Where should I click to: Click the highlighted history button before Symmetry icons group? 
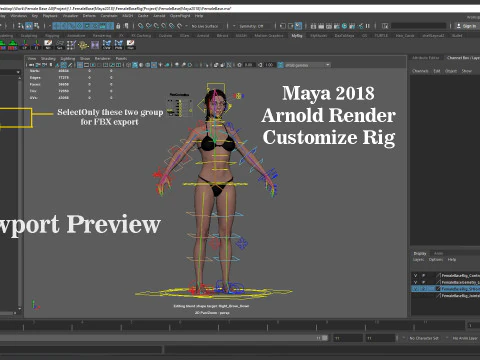(x=298, y=26)
